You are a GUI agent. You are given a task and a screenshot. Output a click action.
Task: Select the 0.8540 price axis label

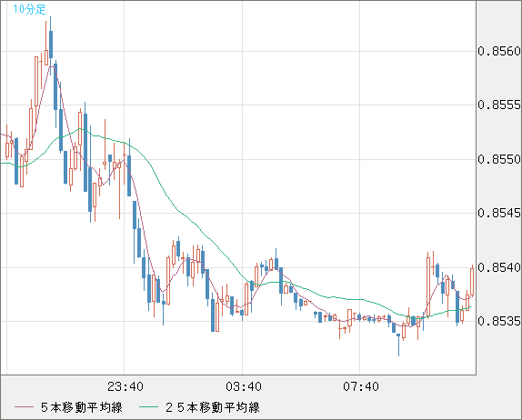(x=499, y=267)
